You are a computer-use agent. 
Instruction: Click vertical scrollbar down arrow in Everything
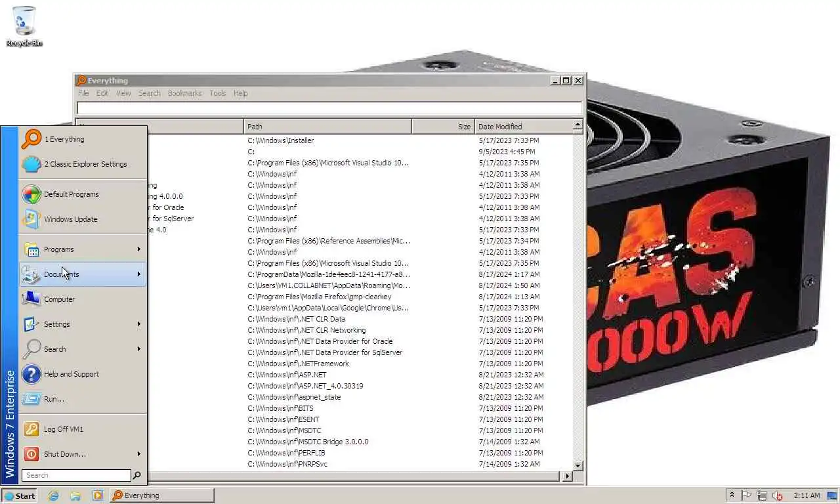pyautogui.click(x=577, y=466)
